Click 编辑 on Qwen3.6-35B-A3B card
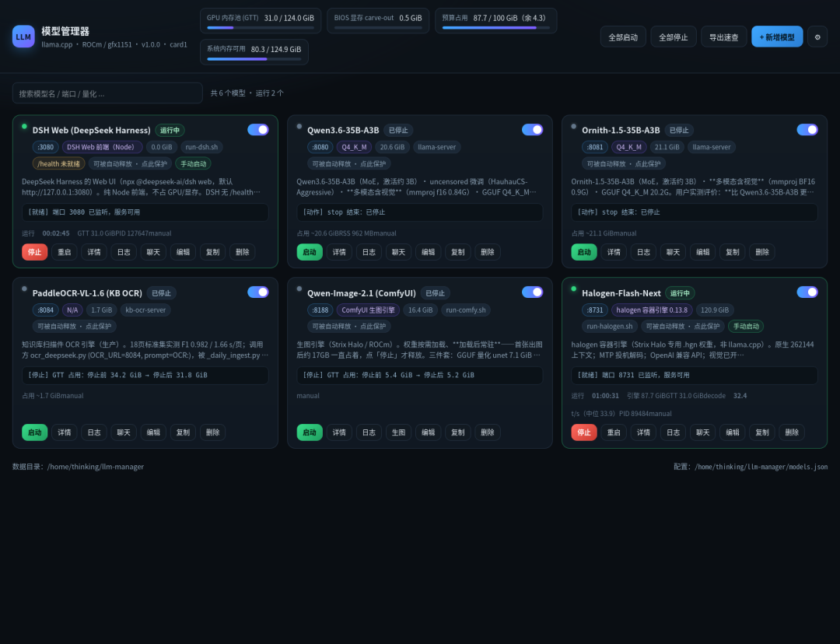 point(428,252)
